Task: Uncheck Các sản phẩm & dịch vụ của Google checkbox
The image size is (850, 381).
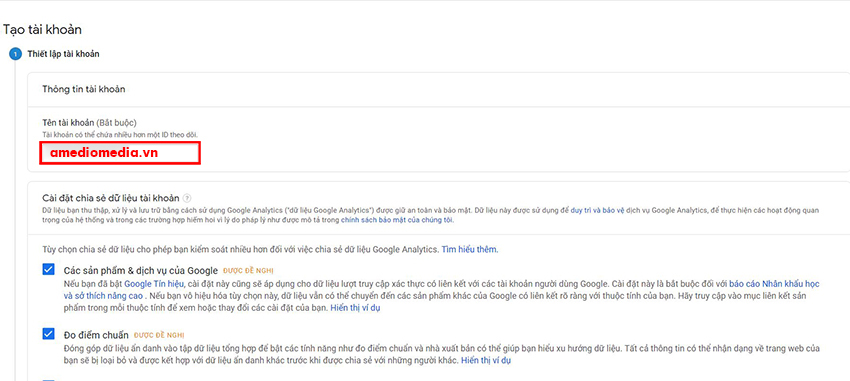Action: 48,270
